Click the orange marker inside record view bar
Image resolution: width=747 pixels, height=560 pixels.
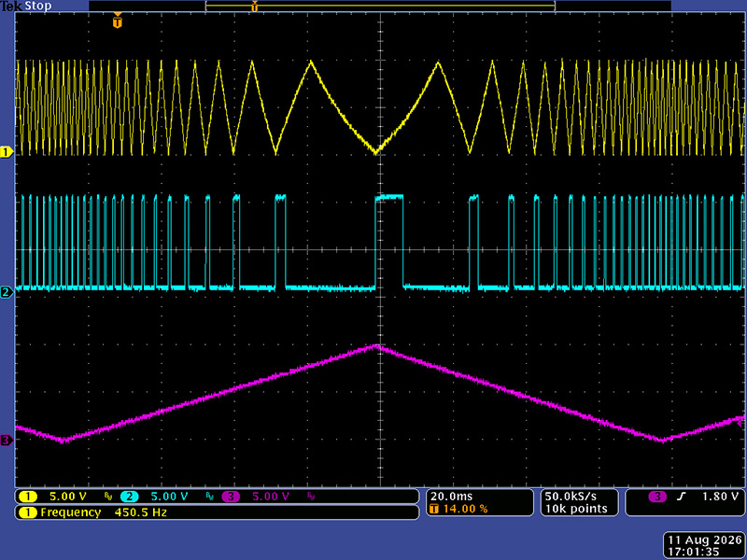coord(254,7)
